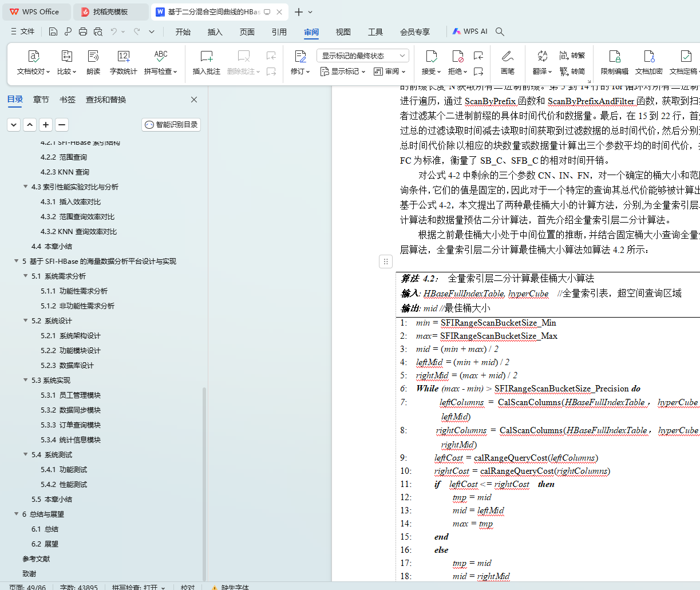Click the 接受 accept changes icon
This screenshot has height=590, width=700.
pos(431,56)
